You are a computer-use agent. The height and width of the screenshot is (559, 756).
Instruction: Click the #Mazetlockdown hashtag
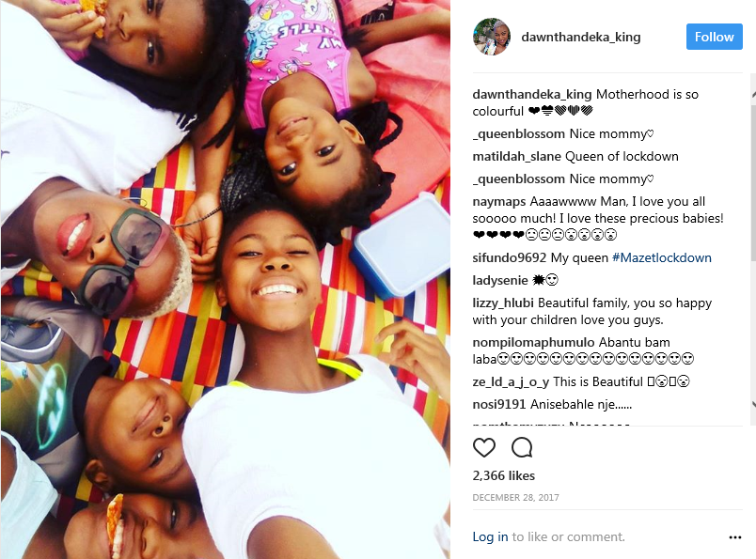(x=662, y=257)
